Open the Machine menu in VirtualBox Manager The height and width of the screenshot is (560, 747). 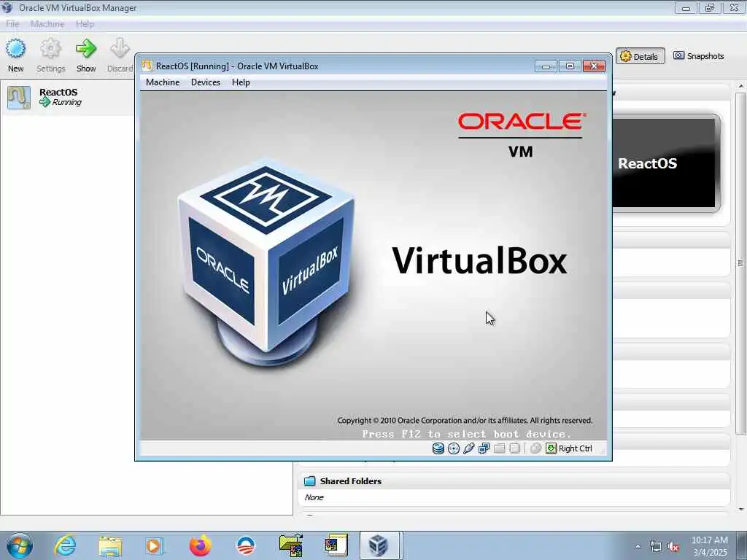[47, 24]
